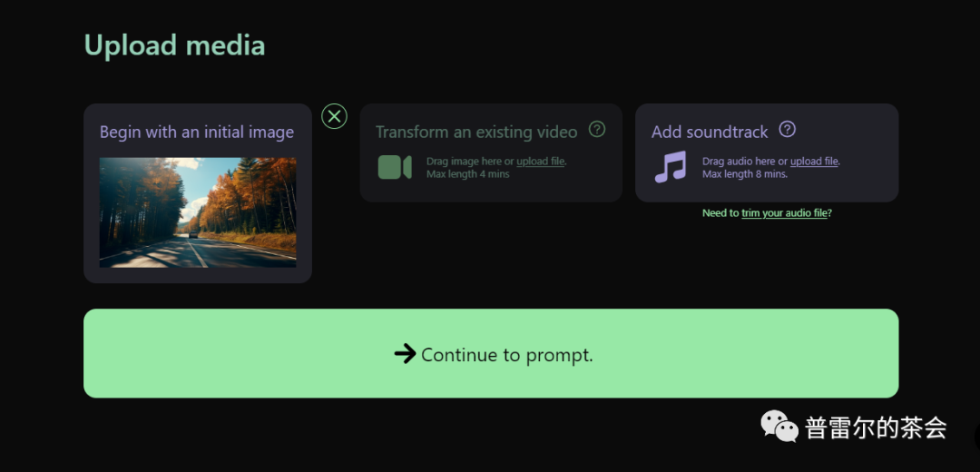This screenshot has height=472, width=980.
Task: Remove the uploaded initial image with the X icon
Action: click(x=334, y=116)
